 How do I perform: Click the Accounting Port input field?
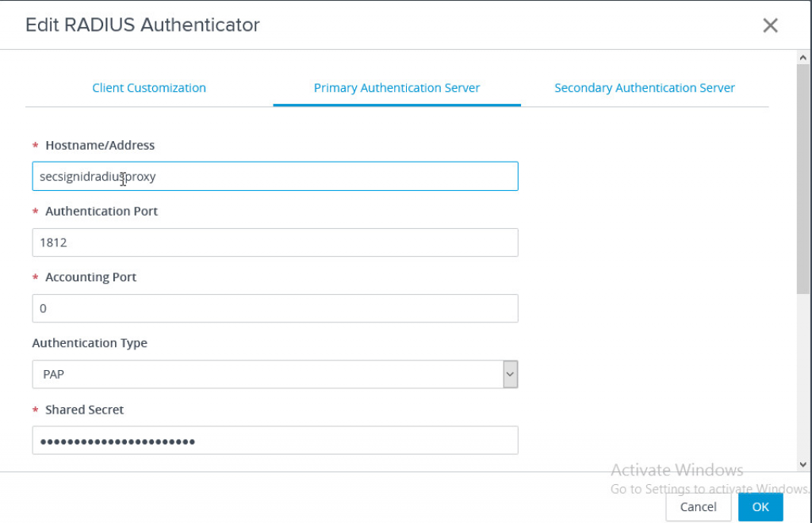coord(274,308)
